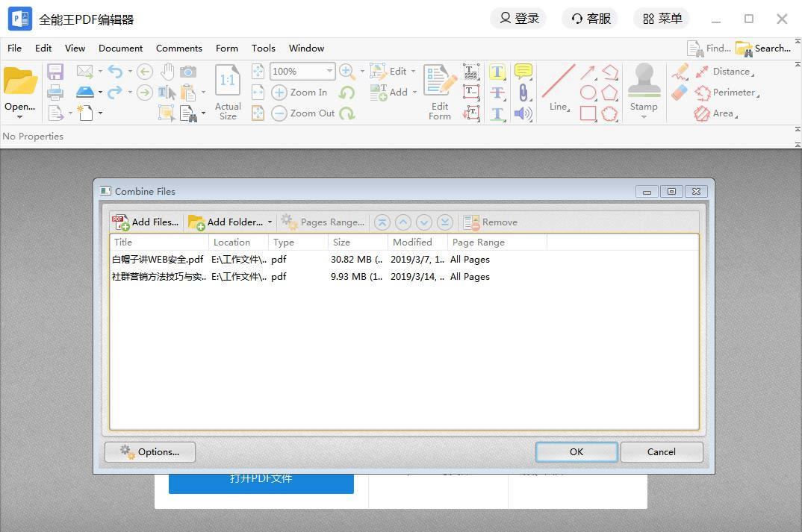The height and width of the screenshot is (532, 802).
Task: Open the Document menu
Action: pos(121,48)
